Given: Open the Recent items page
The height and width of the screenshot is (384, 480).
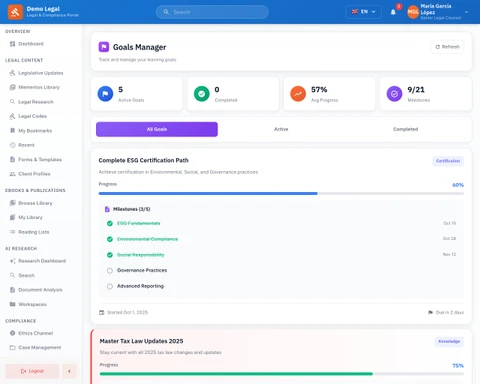Looking at the screenshot, I should pos(22,145).
